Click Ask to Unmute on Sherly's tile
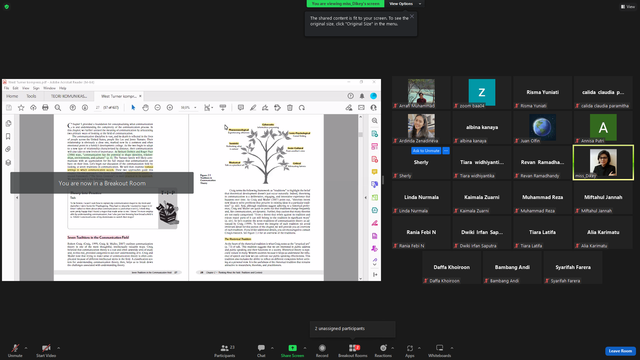Viewport: 640px width, 360px height. 426,151
